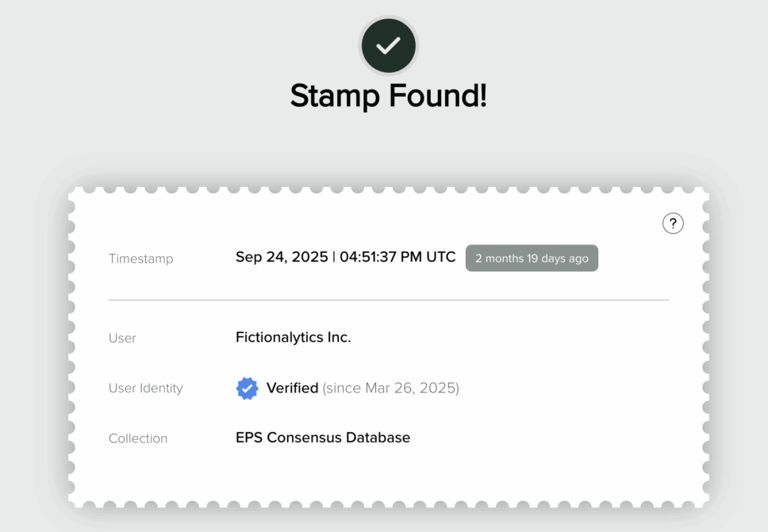Image resolution: width=768 pixels, height=532 pixels.
Task: Click the User Identity field label
Action: 145,388
